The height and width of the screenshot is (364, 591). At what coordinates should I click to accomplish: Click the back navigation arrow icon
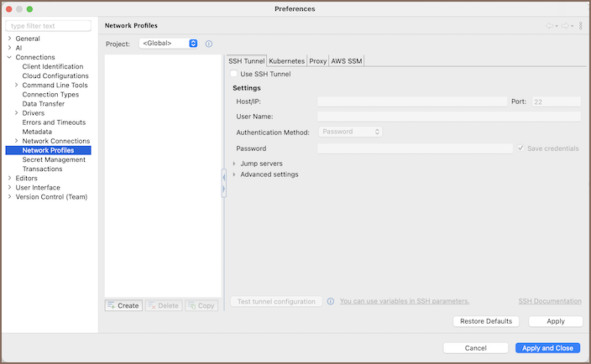[x=550, y=26]
